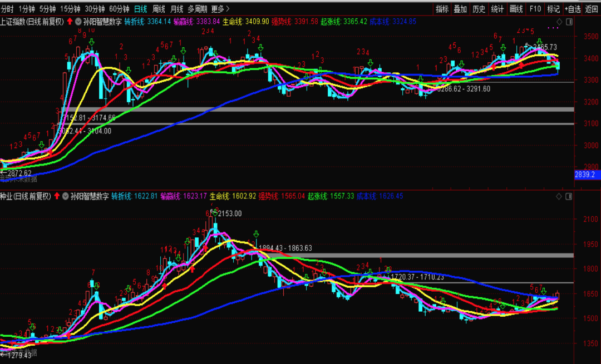Click bottom chart 强势线 1565.04 label
This screenshot has width=601, height=364.
pyautogui.click(x=282, y=196)
